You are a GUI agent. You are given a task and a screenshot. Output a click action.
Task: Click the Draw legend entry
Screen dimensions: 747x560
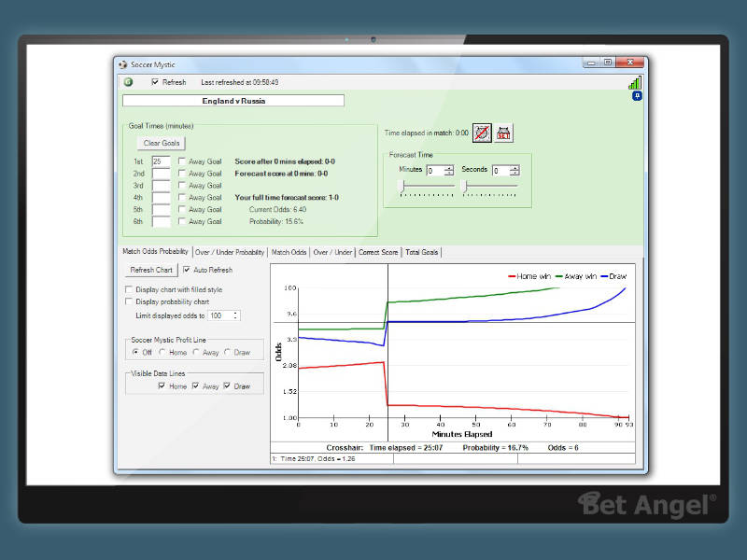pos(614,276)
